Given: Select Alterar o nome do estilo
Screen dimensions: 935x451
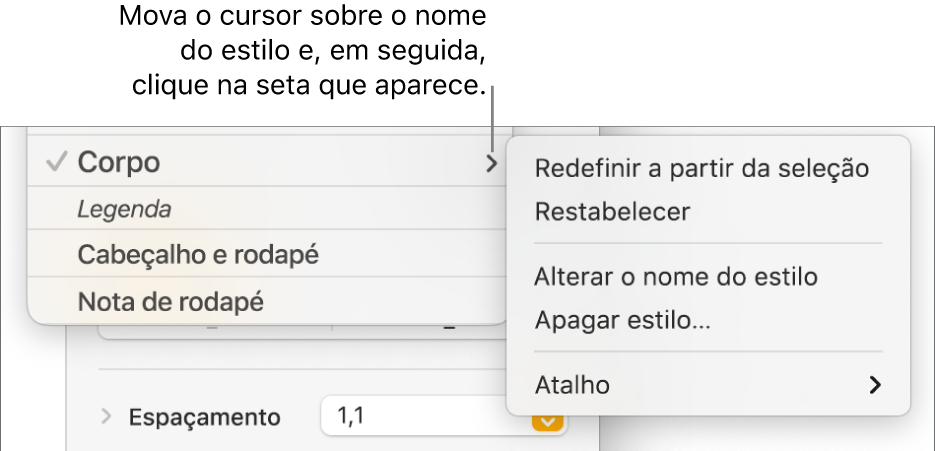Looking at the screenshot, I should coord(677,276).
